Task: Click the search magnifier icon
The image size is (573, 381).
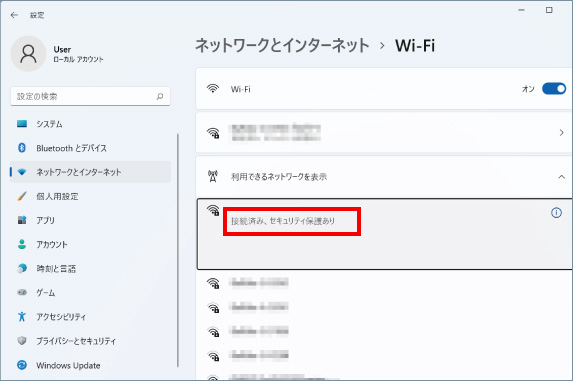Action: 160,96
